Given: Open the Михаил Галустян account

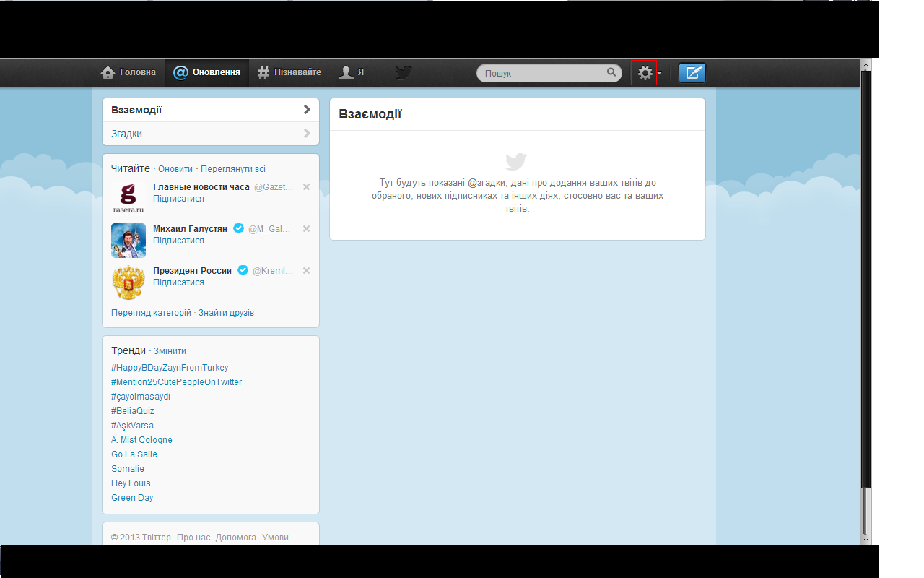Looking at the screenshot, I should pyautogui.click(x=190, y=229).
